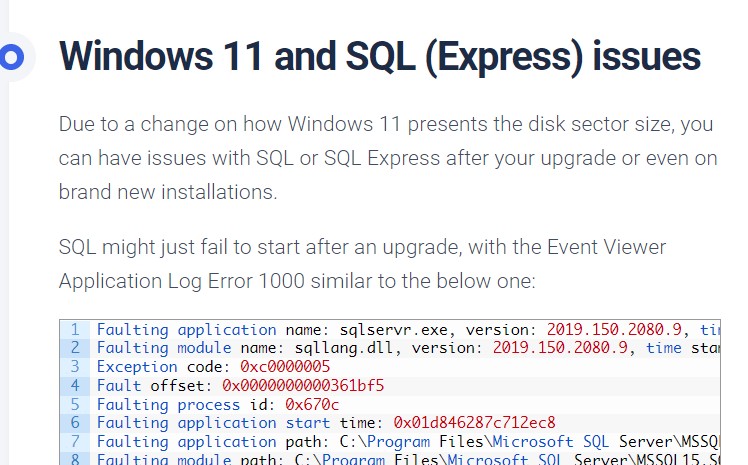Click 'sqlservr.exe' in the first code line
Screen dimensions: 748x465
(394, 330)
